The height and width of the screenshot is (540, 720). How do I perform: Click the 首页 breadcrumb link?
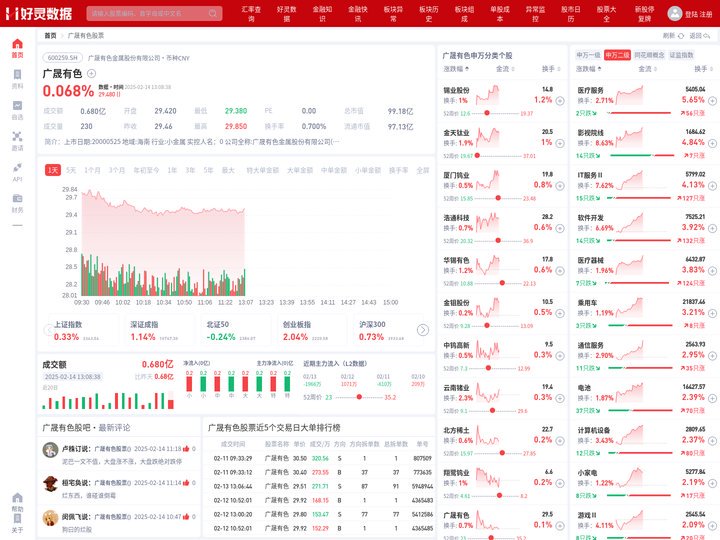pyautogui.click(x=50, y=35)
